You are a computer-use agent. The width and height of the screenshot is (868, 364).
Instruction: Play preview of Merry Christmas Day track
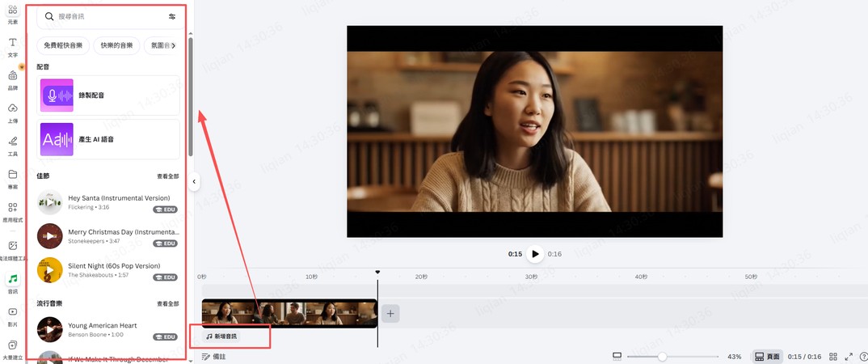50,236
